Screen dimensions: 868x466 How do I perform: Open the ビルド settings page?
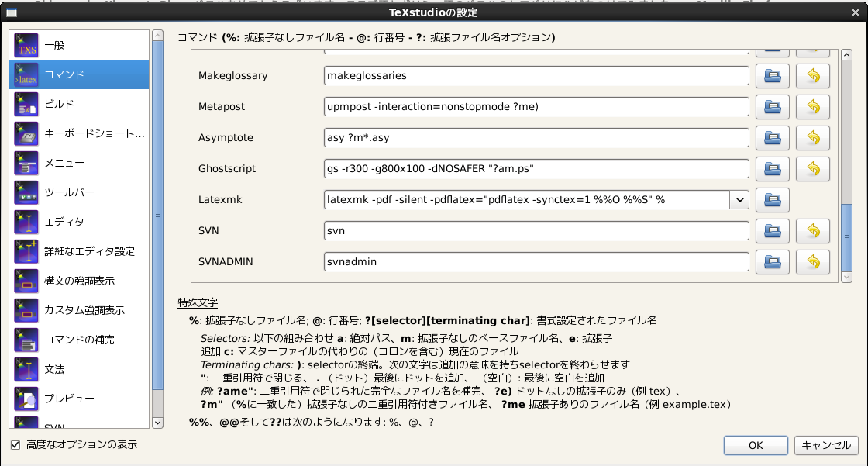(78, 104)
